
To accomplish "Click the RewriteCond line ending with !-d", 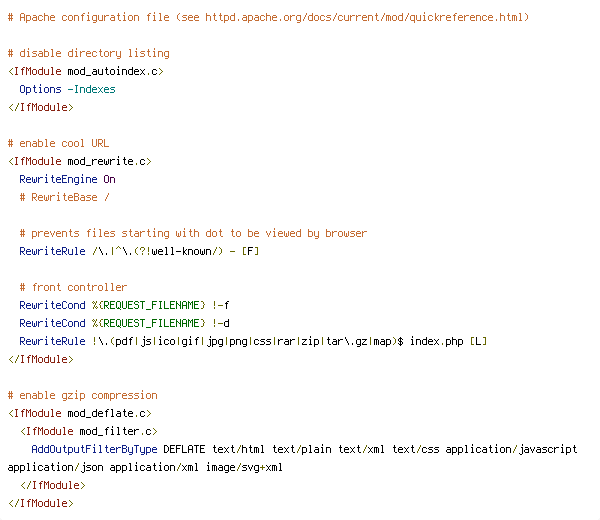I will 124,323.
